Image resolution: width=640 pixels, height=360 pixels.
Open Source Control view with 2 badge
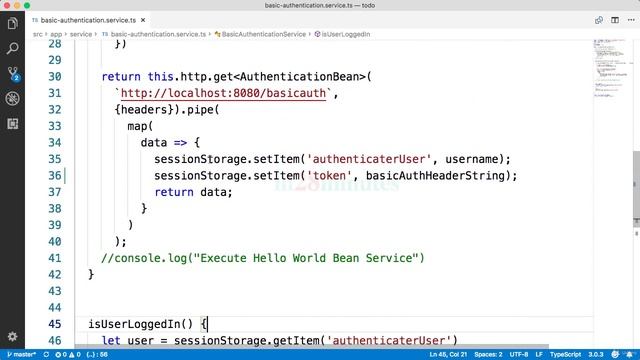13,74
